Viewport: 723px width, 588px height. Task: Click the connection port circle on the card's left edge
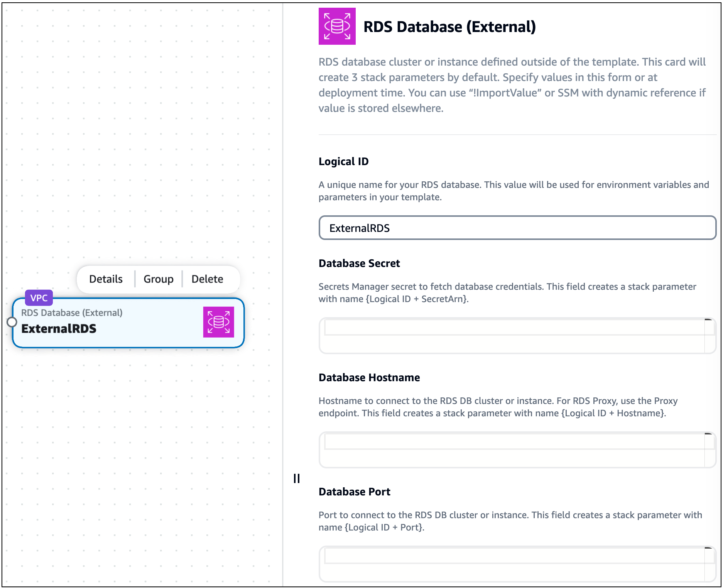(11, 321)
